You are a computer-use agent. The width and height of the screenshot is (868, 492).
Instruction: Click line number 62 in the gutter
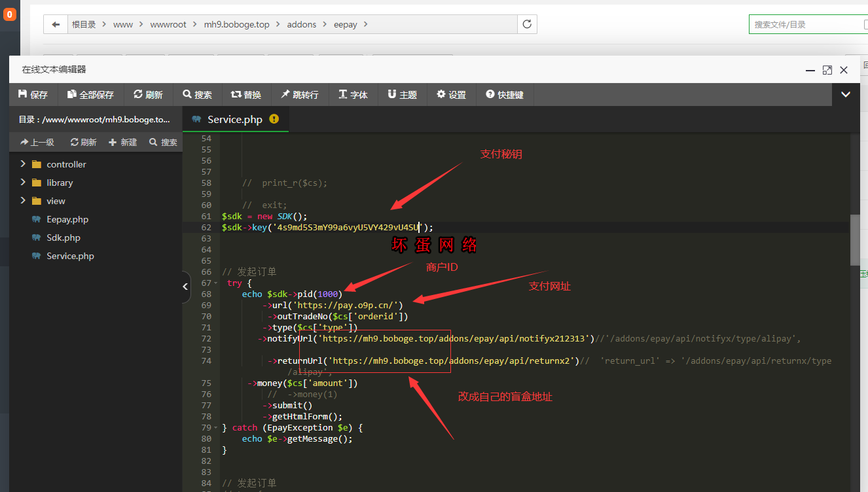(206, 227)
